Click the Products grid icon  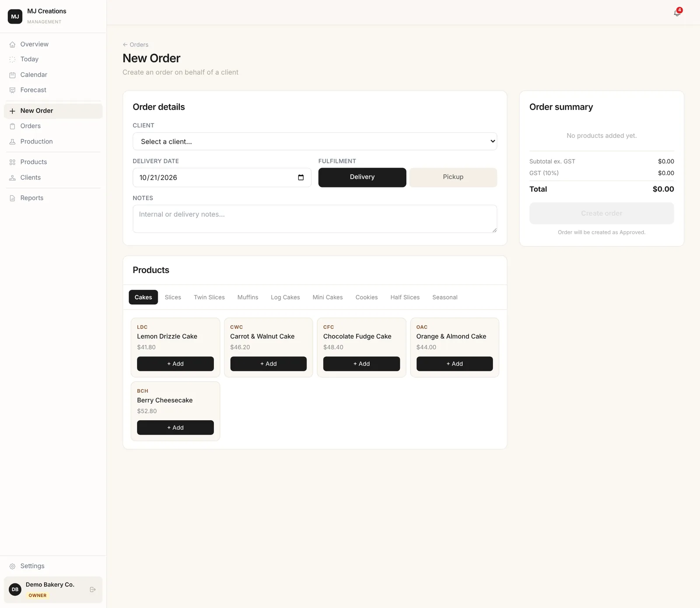(12, 162)
